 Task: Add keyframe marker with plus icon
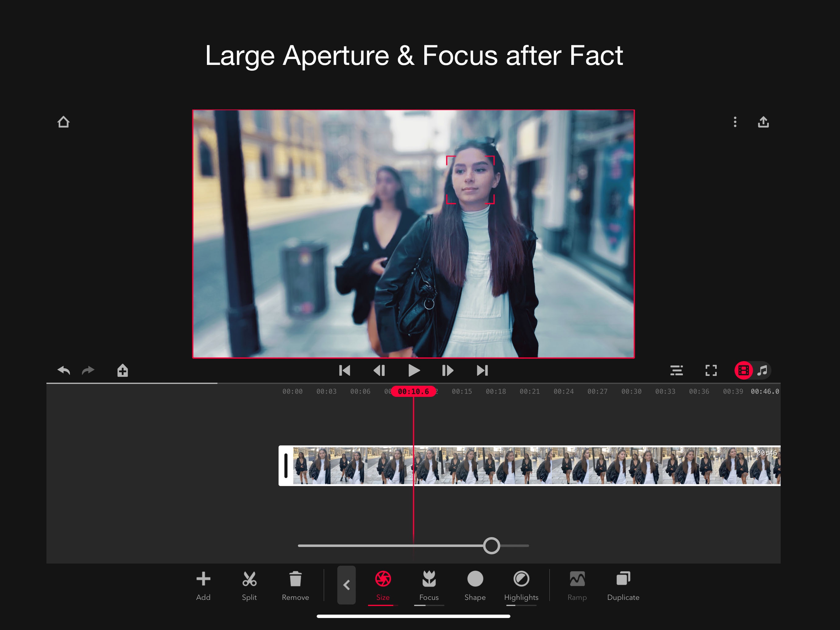point(123,370)
